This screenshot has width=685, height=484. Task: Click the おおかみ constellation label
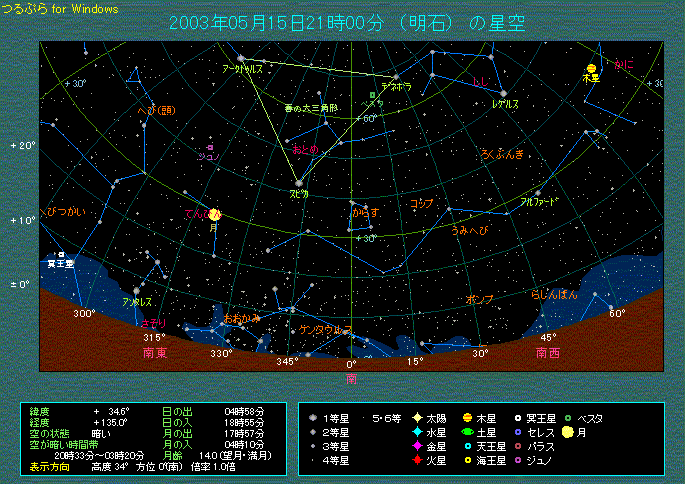(x=242, y=318)
